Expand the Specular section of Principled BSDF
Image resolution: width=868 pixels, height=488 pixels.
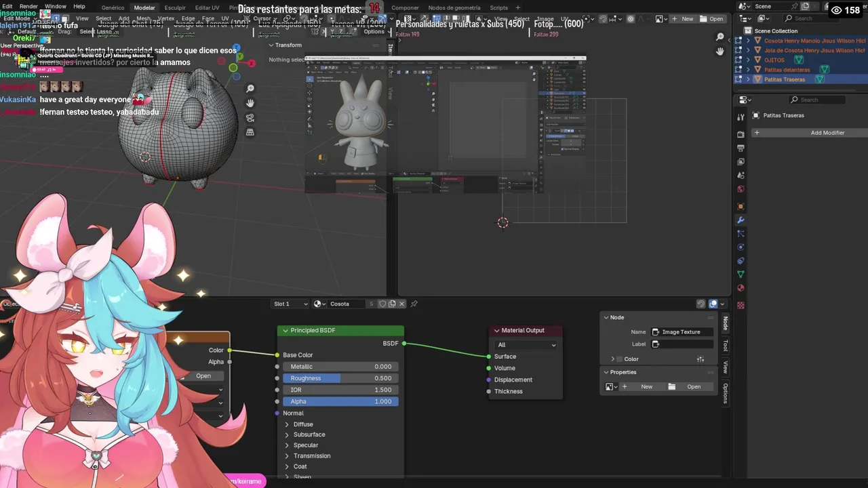point(287,445)
